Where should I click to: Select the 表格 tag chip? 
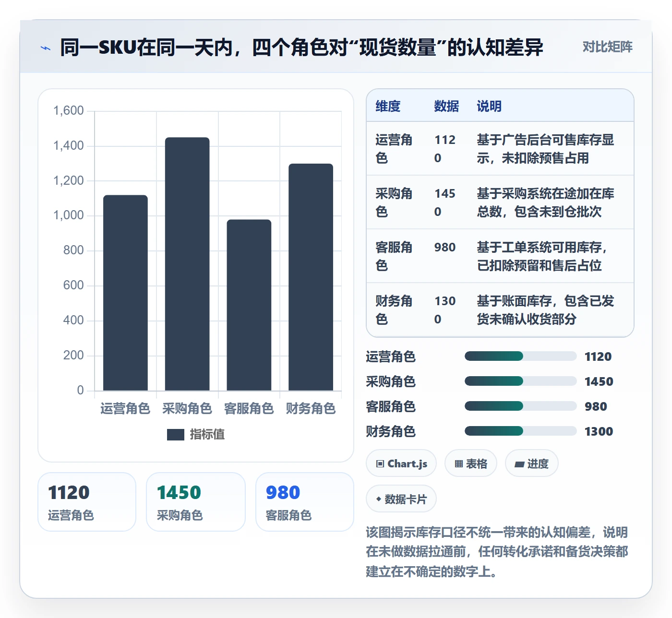coord(471,463)
